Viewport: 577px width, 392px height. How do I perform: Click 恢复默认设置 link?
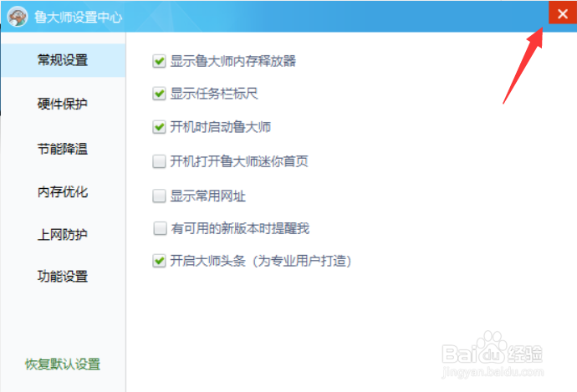click(63, 364)
